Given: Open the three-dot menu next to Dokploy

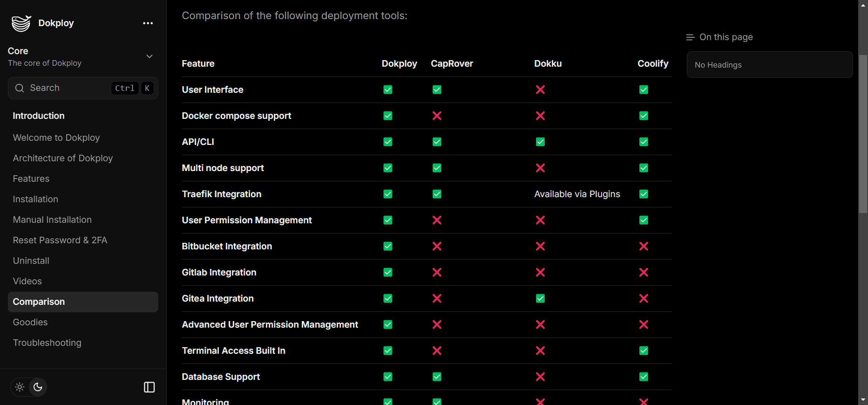Looking at the screenshot, I should (148, 23).
